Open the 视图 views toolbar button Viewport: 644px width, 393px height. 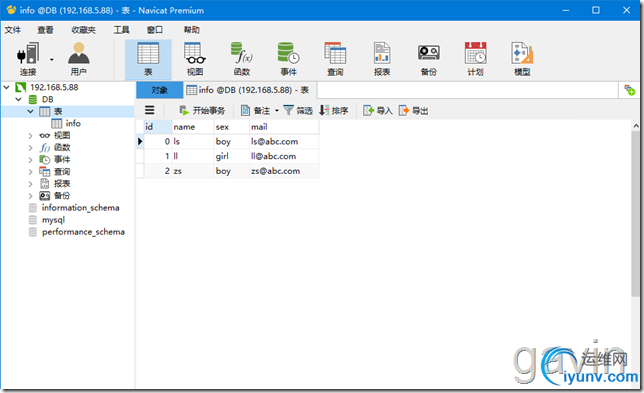(195, 59)
